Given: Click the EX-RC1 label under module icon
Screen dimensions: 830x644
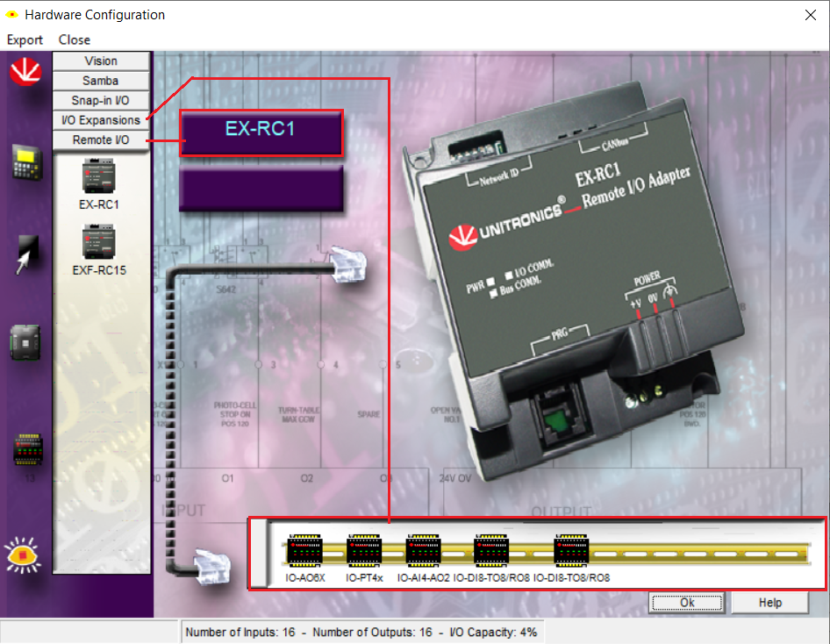Looking at the screenshot, I should 99,204.
